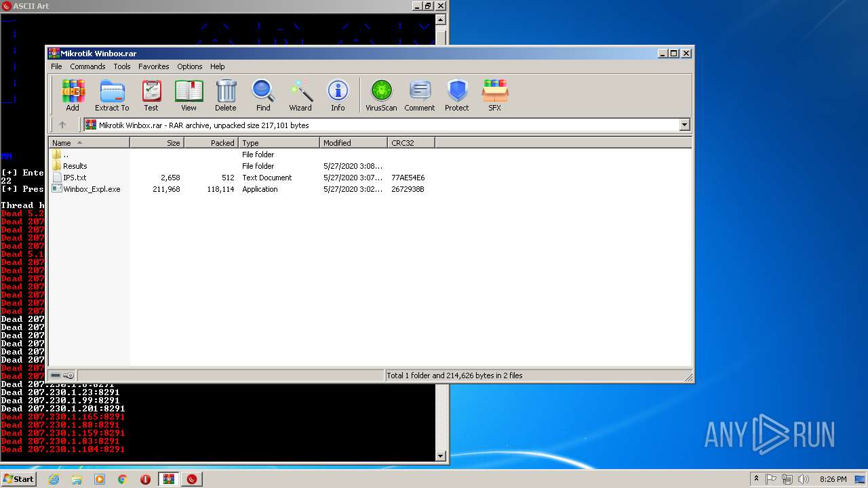Image resolution: width=868 pixels, height=488 pixels.
Task: Open the archive path dropdown arrow
Action: click(684, 125)
